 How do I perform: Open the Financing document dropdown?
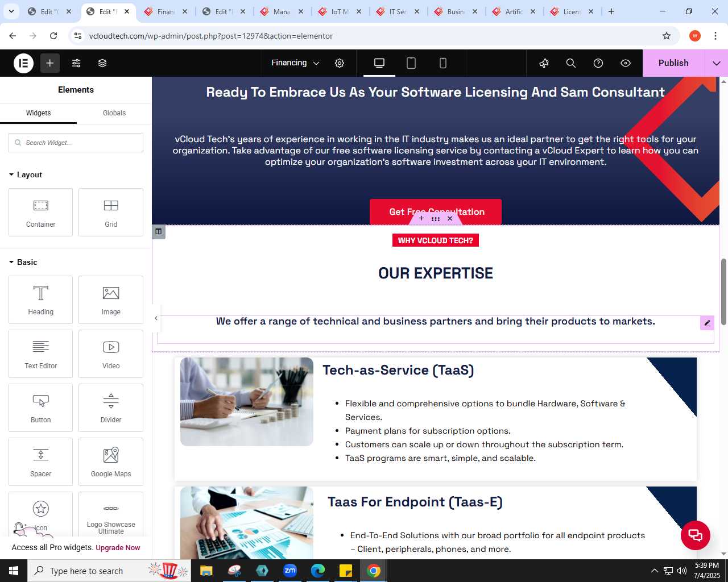(295, 63)
